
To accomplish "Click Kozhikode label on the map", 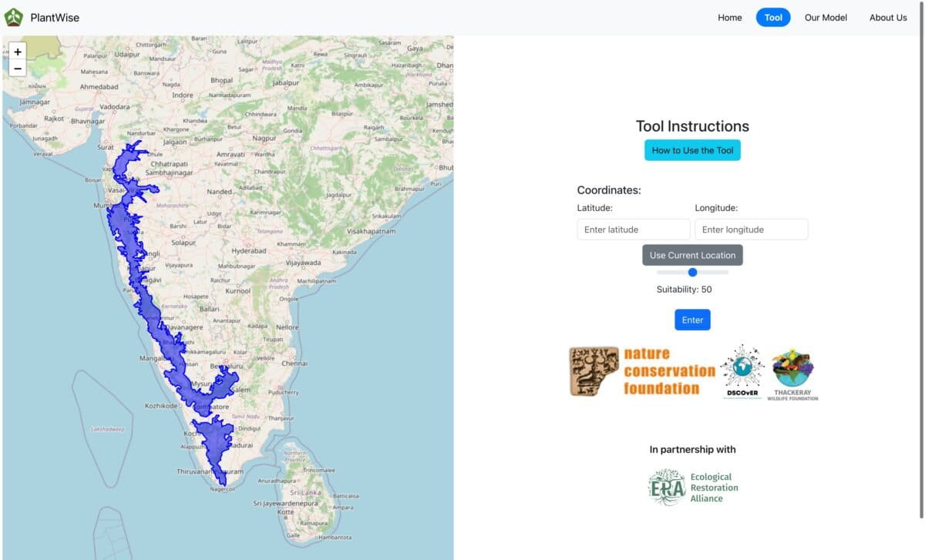I will point(162,405).
